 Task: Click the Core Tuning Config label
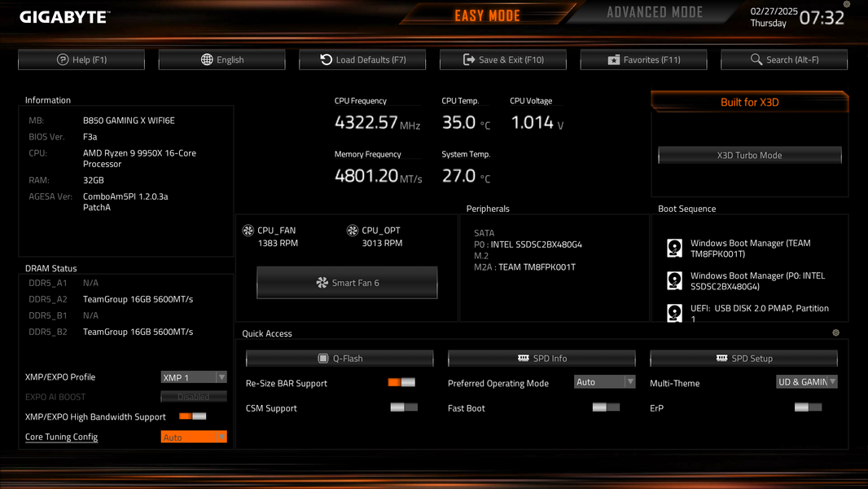(61, 436)
